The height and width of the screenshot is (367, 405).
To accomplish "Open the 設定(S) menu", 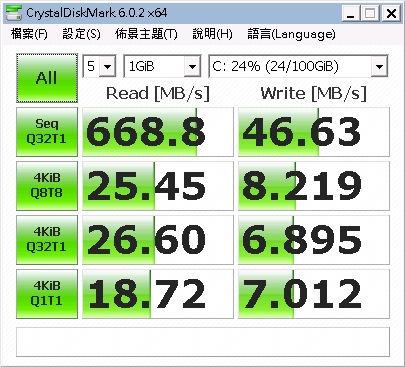I will tap(81, 34).
